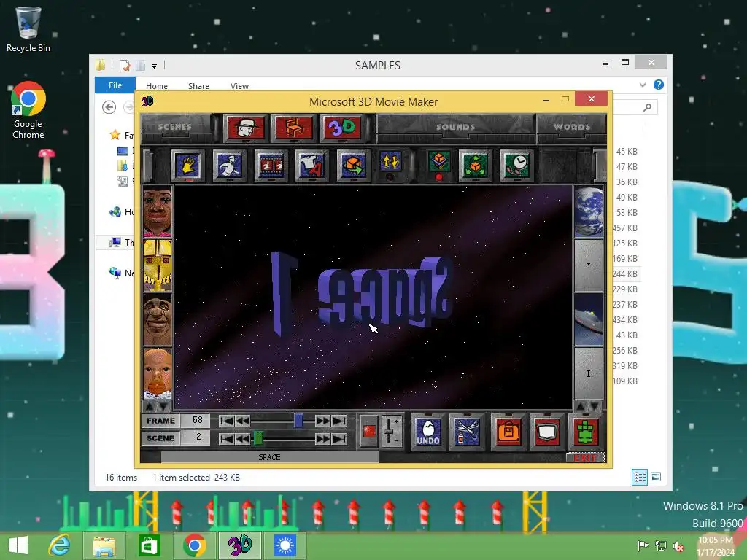Click the red flag record button
The width and height of the screenshot is (747, 560).
coord(369,432)
